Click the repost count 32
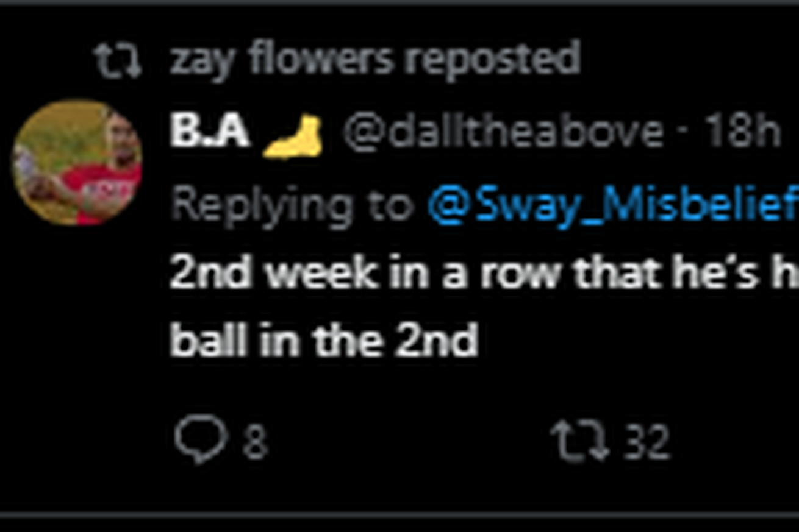 (x=648, y=442)
